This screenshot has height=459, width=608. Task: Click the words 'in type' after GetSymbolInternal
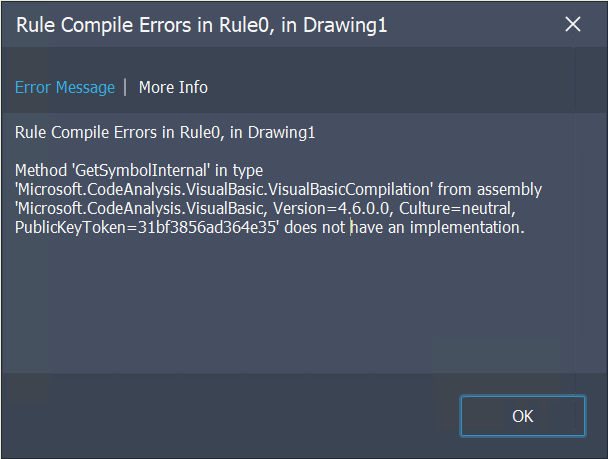(x=239, y=171)
